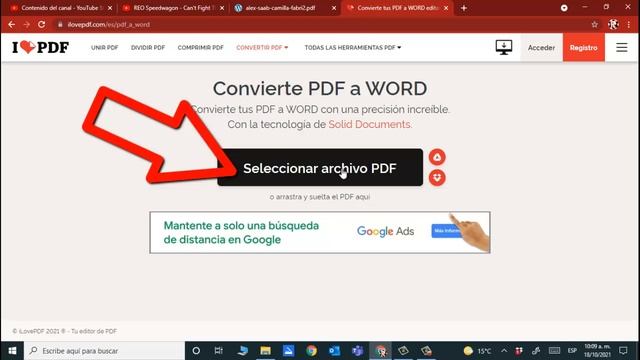Click the Acceder login button
The image size is (640, 360).
pyautogui.click(x=541, y=48)
